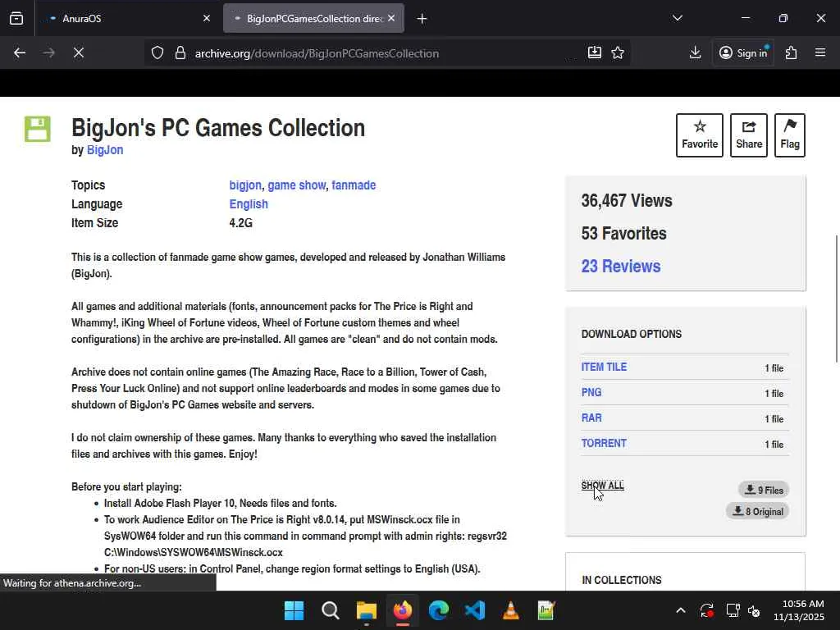
Task: Open the clock and date panel
Action: click(x=799, y=610)
